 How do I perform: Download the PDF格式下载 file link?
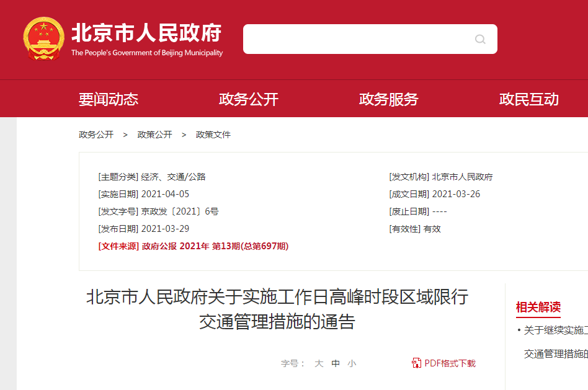(x=450, y=363)
